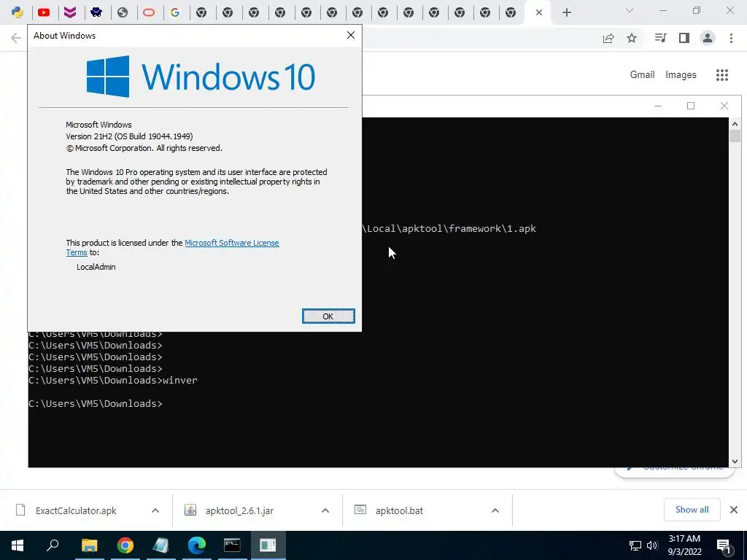Viewport: 747px width, 560px height.
Task: Open the purple chevron-icon browser tab
Action: click(x=70, y=12)
